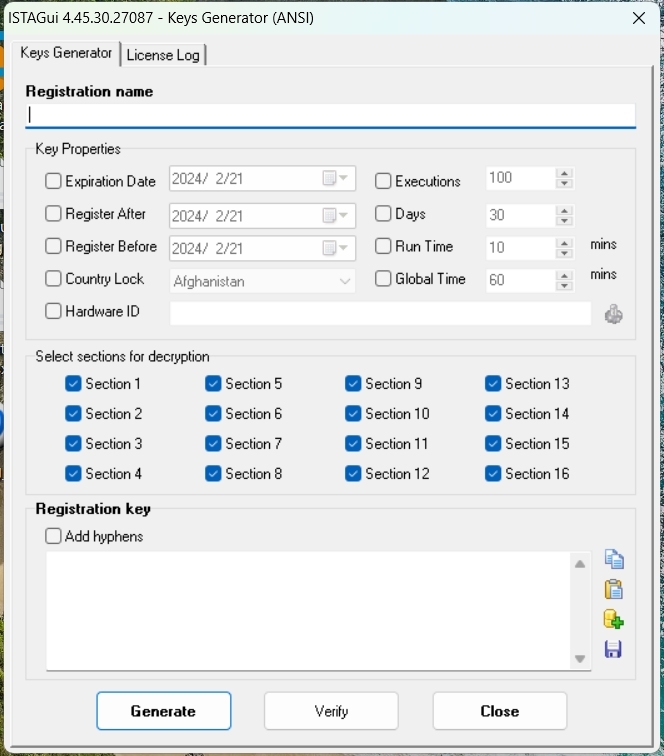Viewport: 664px width, 756px height.
Task: Uncheck Section 12
Action: 353,473
